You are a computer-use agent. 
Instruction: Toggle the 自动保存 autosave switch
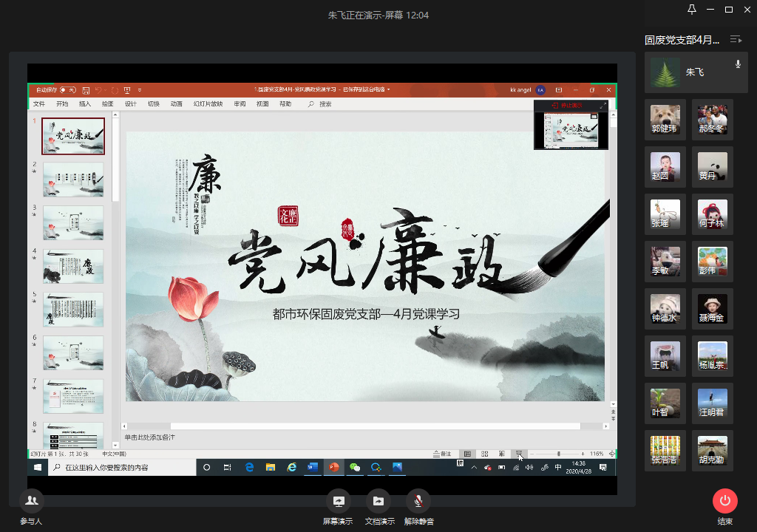[67, 89]
